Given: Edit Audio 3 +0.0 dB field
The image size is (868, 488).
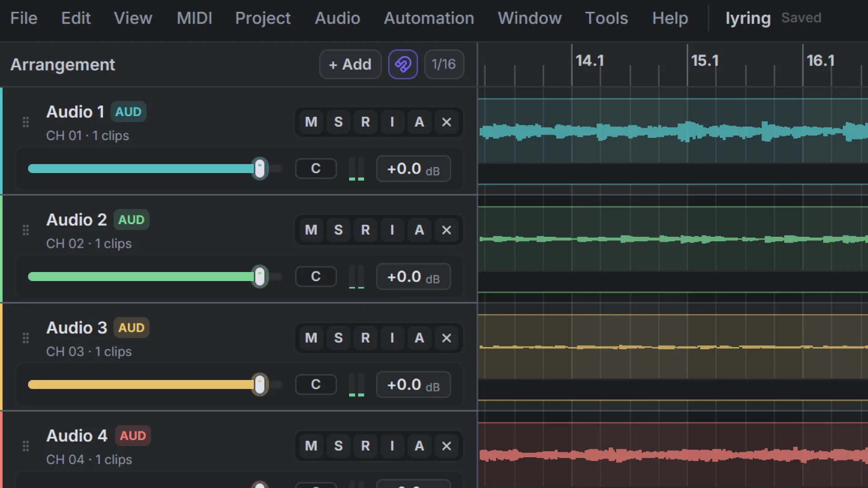Looking at the screenshot, I should [413, 385].
